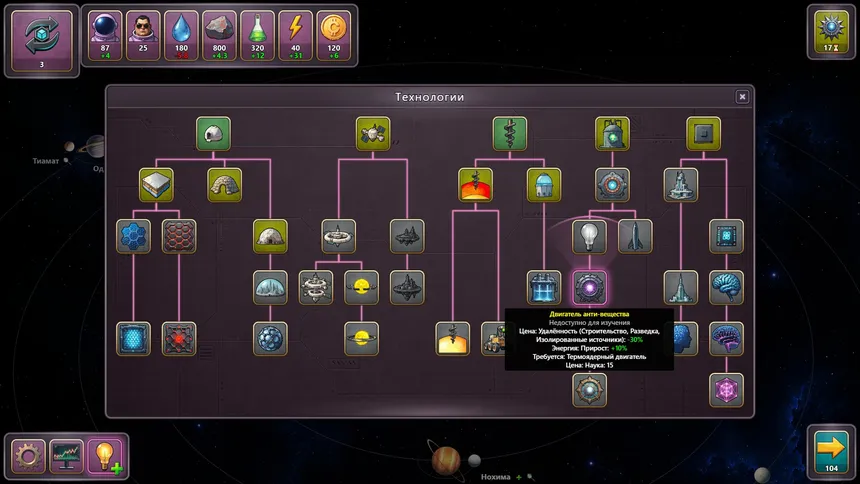
Task: Select the blue hexagon cluster technology
Action: tap(133, 236)
